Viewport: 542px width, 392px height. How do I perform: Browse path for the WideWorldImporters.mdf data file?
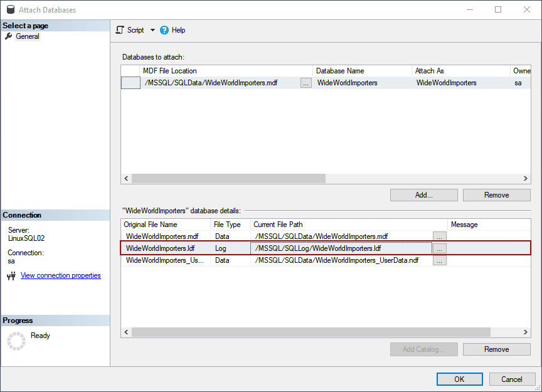pyautogui.click(x=439, y=236)
